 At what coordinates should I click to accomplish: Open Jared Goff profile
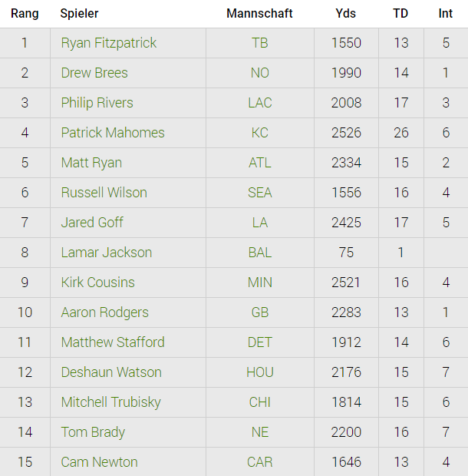pos(92,223)
